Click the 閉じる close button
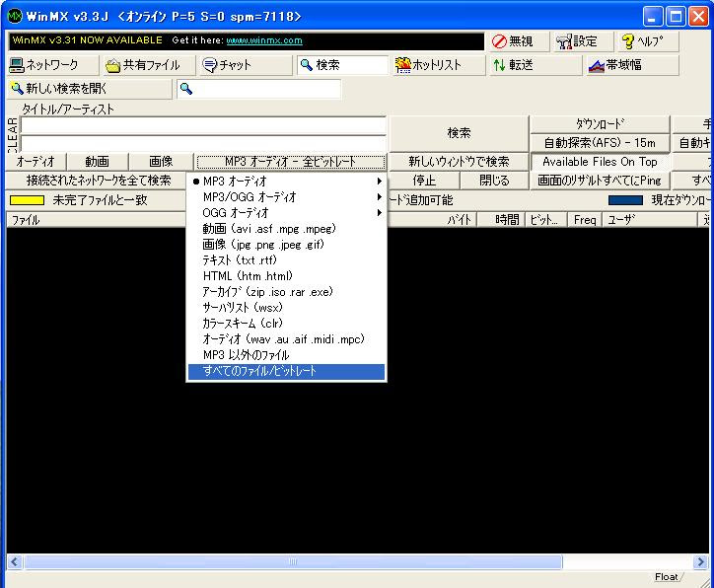Viewport: 714px width, 588px height. [x=494, y=181]
